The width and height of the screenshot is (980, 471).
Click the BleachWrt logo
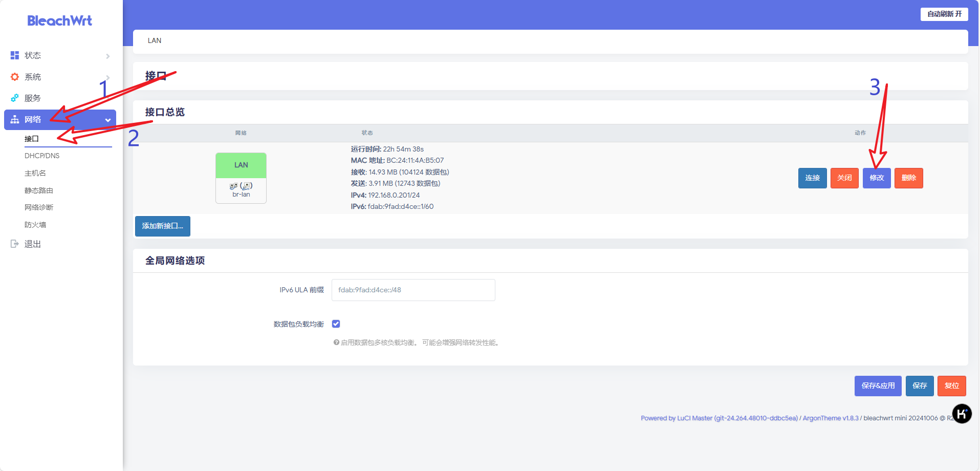click(x=59, y=20)
